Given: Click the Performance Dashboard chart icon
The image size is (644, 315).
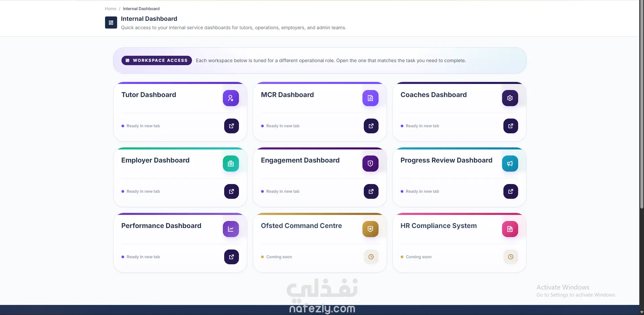Looking at the screenshot, I should (x=231, y=229).
